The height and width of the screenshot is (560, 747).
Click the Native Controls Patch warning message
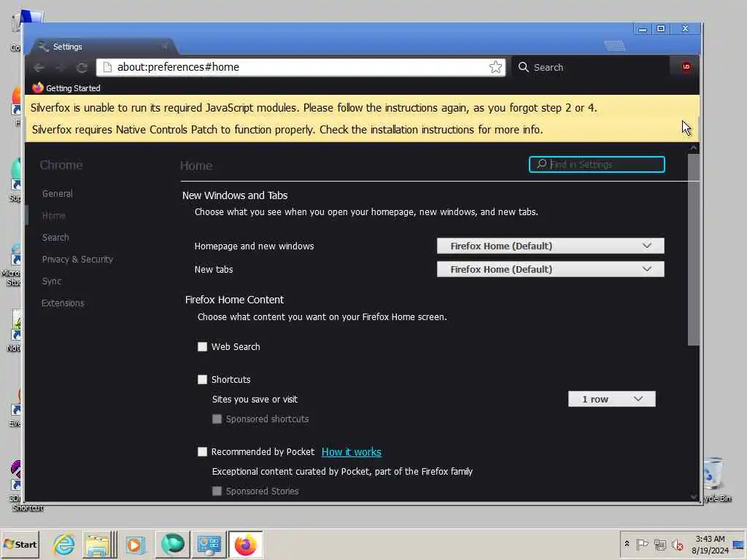[x=287, y=130]
